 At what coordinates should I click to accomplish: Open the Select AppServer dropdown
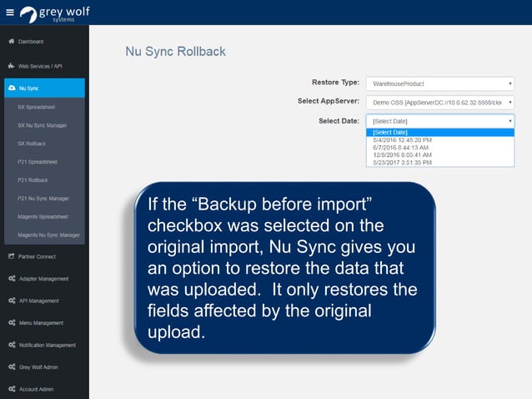[x=440, y=102]
